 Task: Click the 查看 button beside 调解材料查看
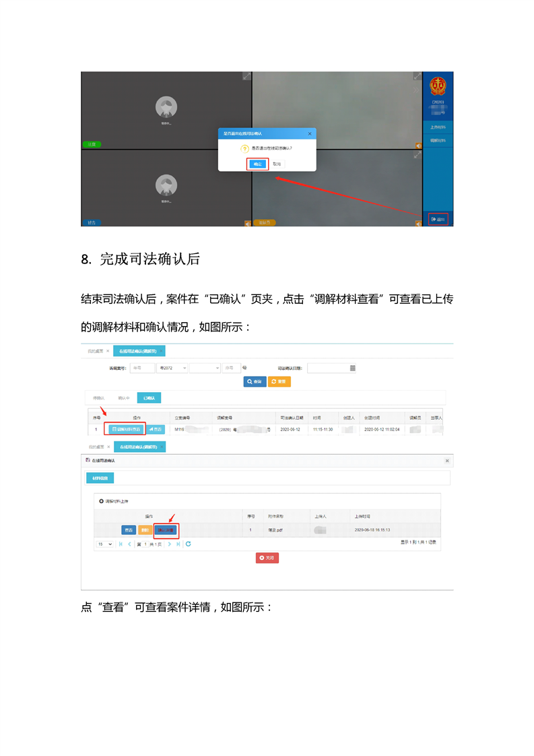155,429
